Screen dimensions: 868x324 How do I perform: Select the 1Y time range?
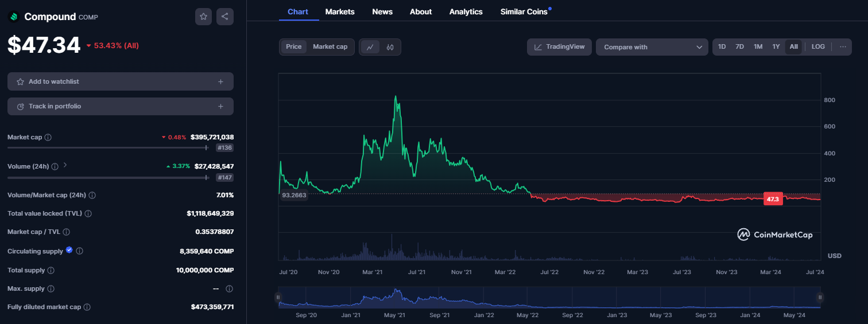click(x=776, y=47)
